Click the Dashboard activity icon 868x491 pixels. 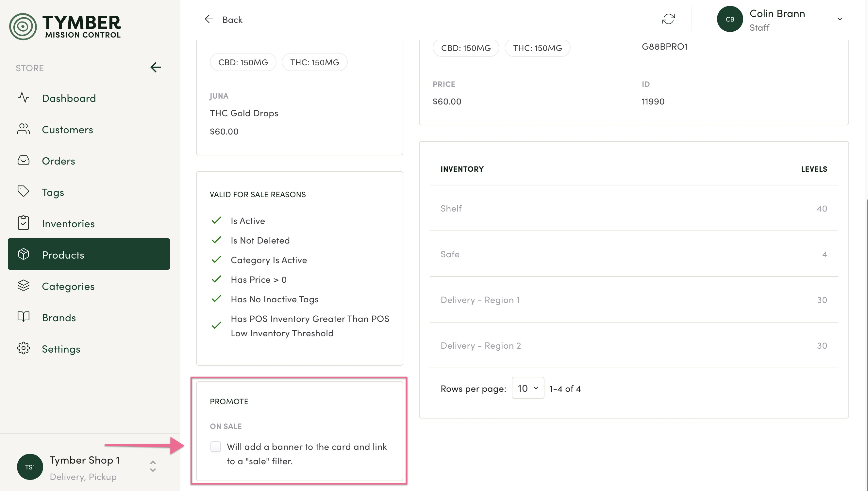tap(23, 98)
